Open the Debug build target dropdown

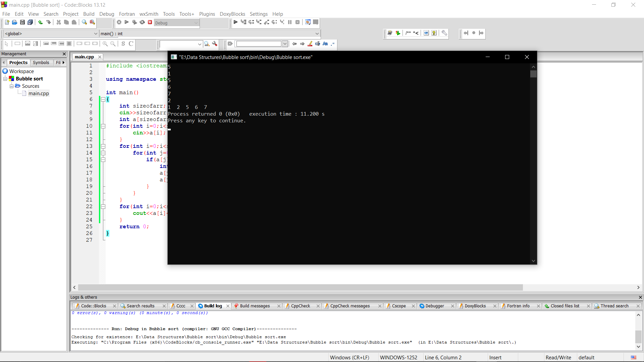click(196, 23)
